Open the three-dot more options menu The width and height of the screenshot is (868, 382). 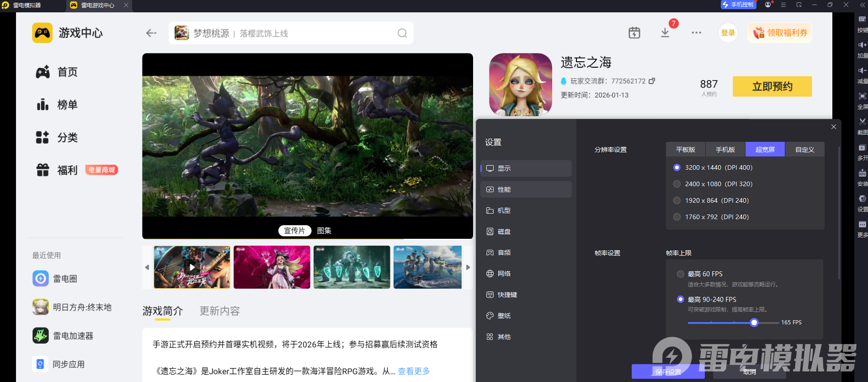point(697,33)
